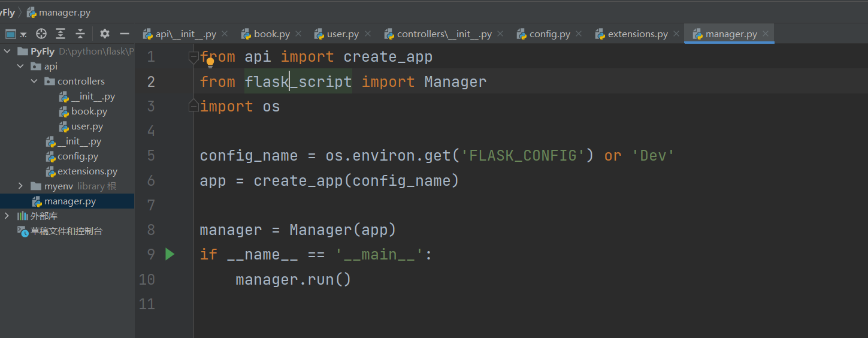Click the Expand All icon in project toolbar
This screenshot has width=868, height=338.
tap(61, 34)
